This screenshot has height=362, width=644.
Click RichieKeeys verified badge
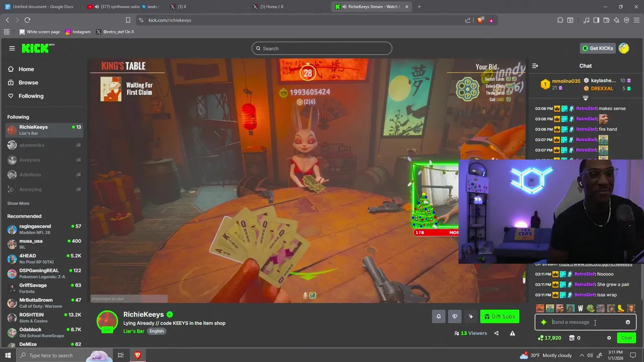(170, 315)
